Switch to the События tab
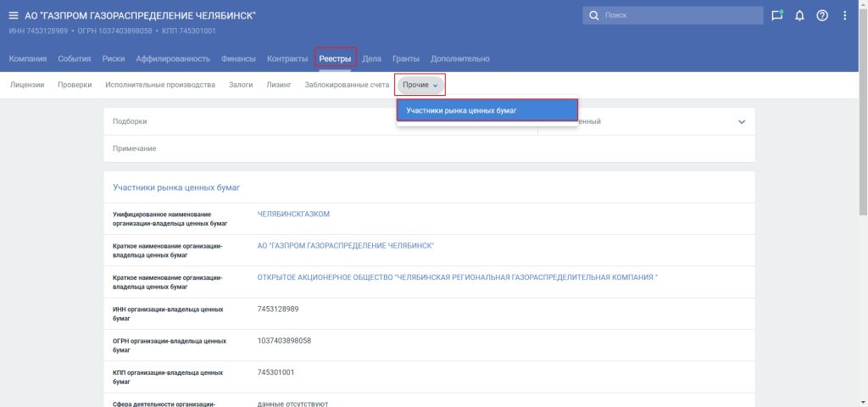The image size is (868, 407). click(x=75, y=59)
